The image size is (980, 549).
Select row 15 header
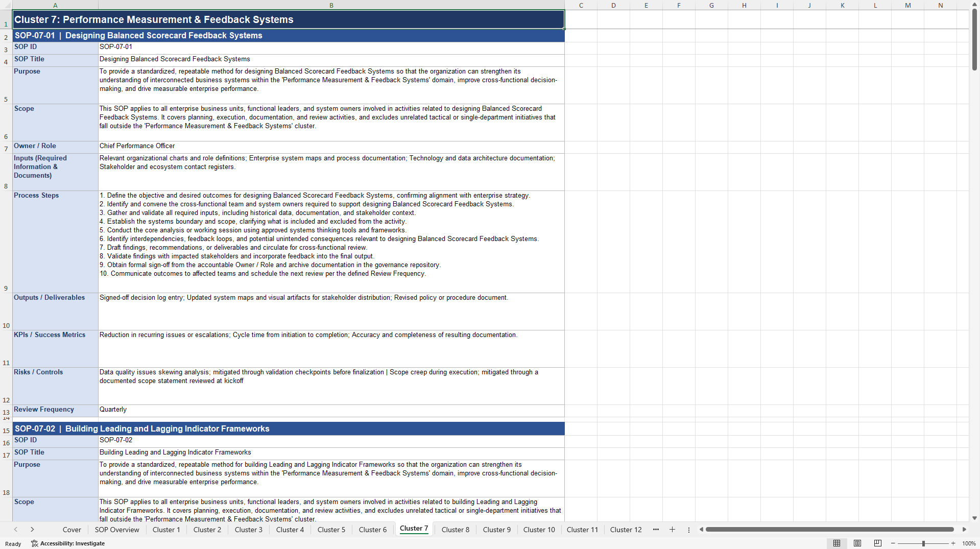pyautogui.click(x=6, y=429)
